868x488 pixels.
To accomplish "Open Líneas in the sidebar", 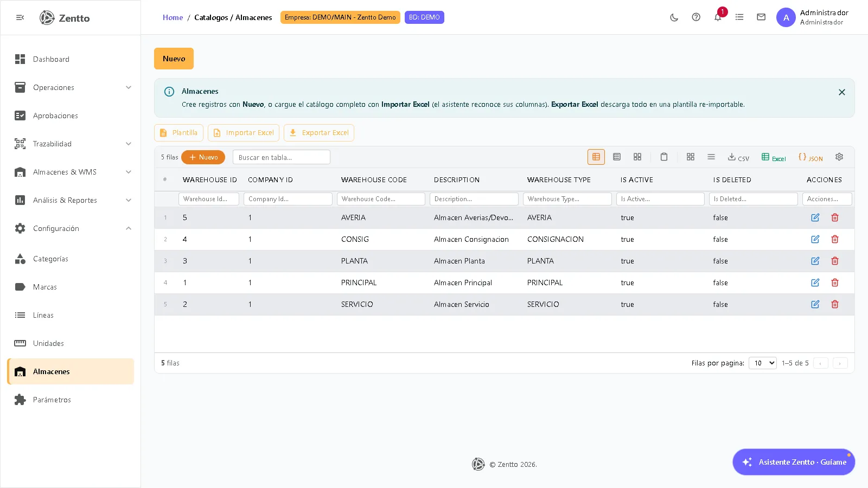I will click(71, 315).
